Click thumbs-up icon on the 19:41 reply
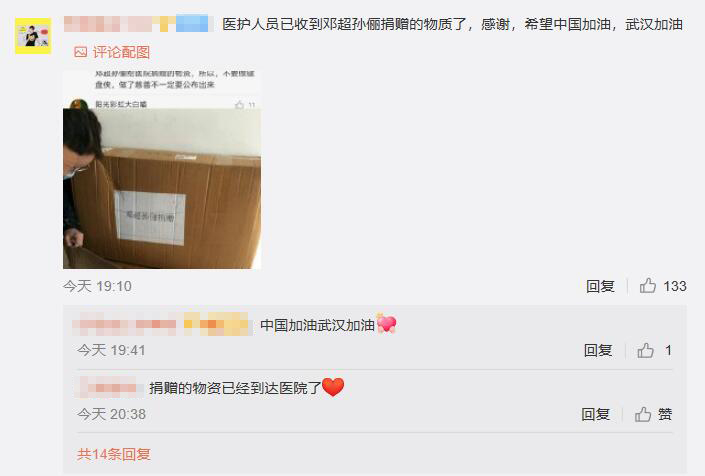 pos(645,350)
